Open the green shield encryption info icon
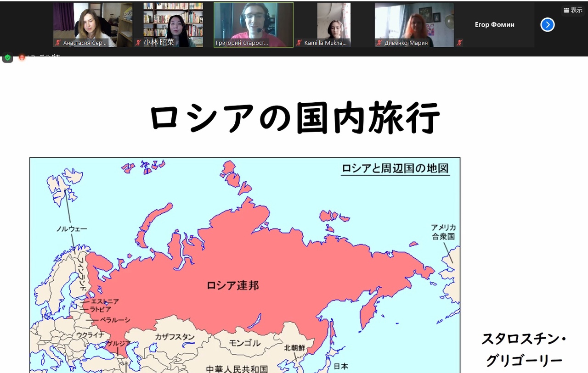 7,57
